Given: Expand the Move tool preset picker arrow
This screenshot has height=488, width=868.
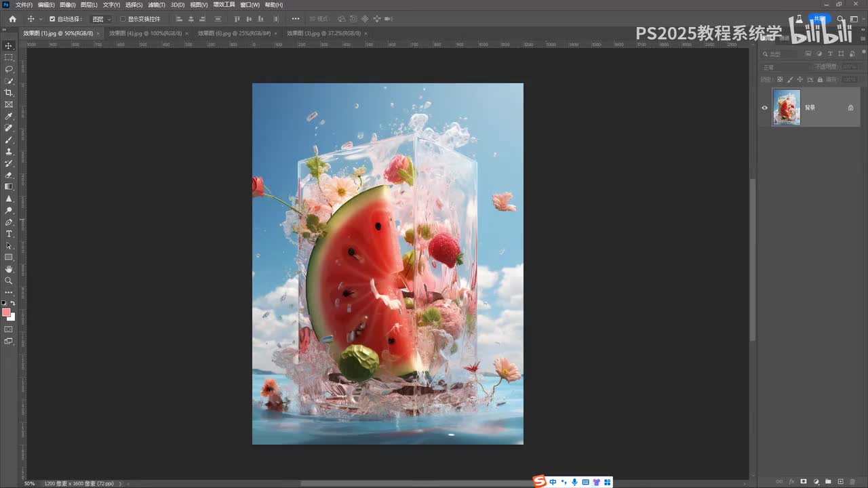Looking at the screenshot, I should [41, 19].
